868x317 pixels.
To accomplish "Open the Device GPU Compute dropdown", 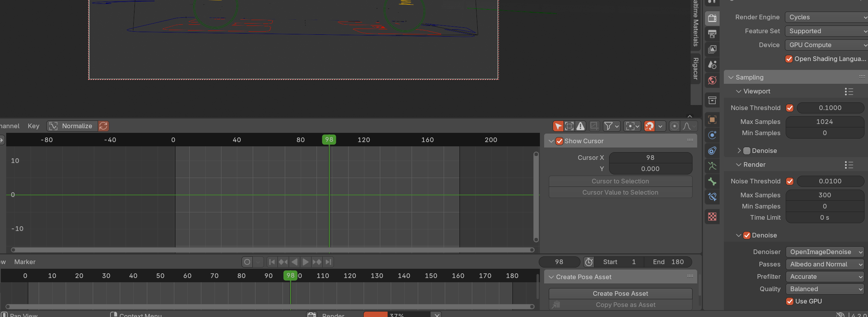I will tap(826, 45).
